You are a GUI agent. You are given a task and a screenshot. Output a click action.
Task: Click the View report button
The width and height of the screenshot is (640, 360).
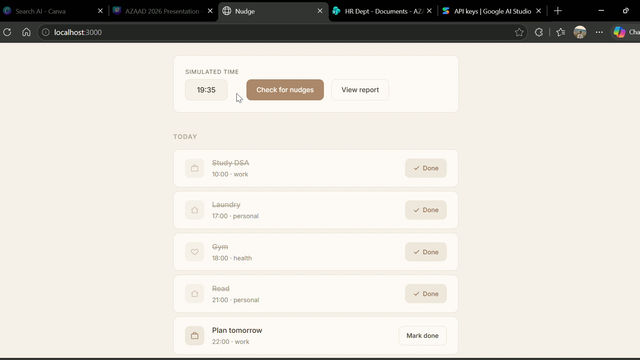coord(360,90)
